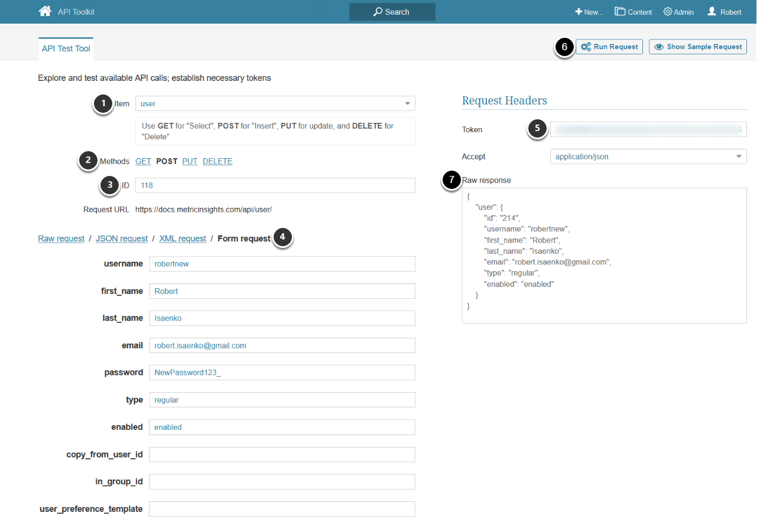Image resolution: width=773 pixels, height=532 pixels.
Task: Open Content via its folder icon
Action: pos(620,12)
